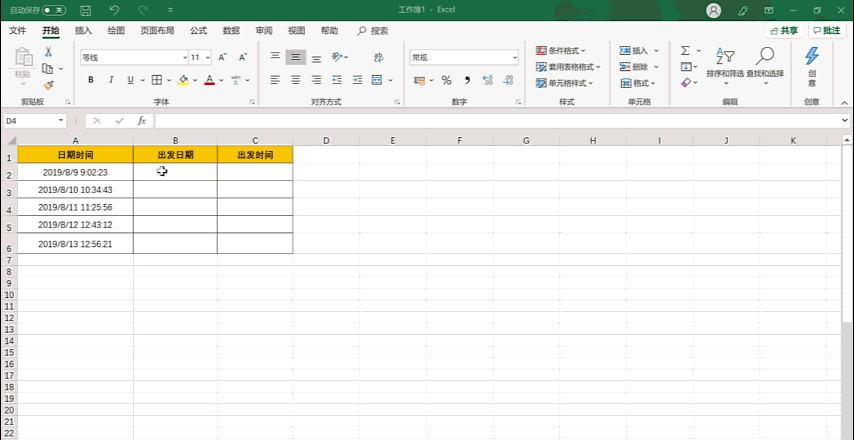
Task: Toggle Bold formatting
Action: (x=91, y=80)
